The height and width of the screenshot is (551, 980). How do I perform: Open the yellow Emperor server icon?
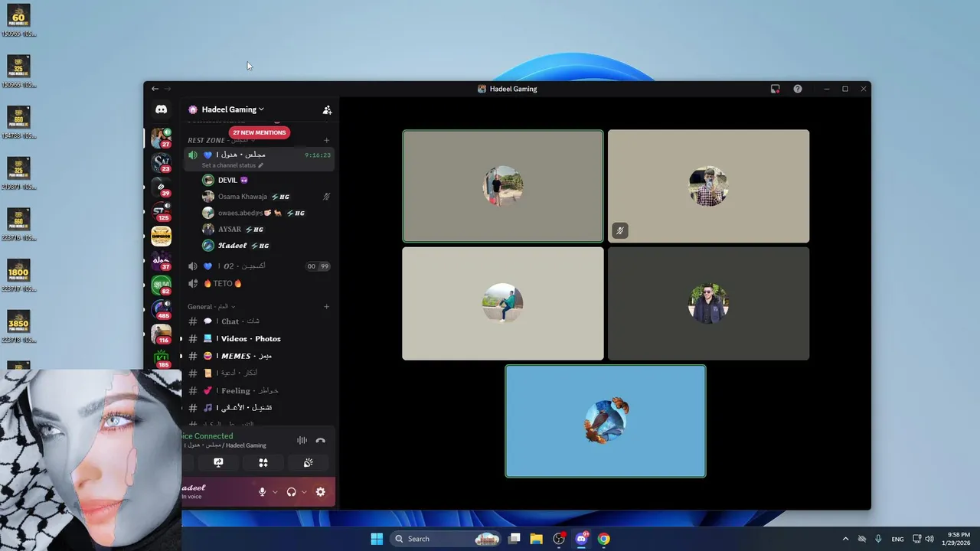(x=161, y=236)
